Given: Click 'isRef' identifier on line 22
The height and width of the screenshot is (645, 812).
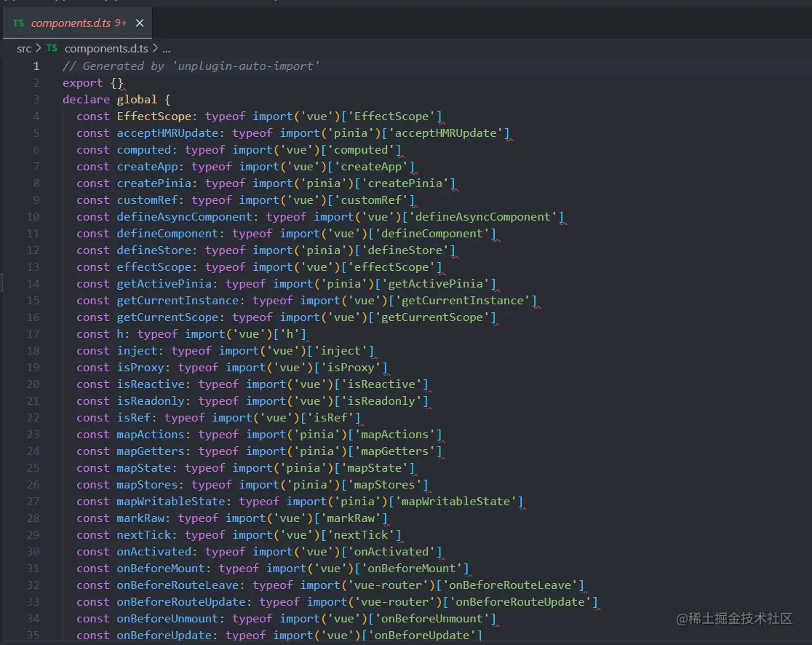Looking at the screenshot, I should [134, 418].
